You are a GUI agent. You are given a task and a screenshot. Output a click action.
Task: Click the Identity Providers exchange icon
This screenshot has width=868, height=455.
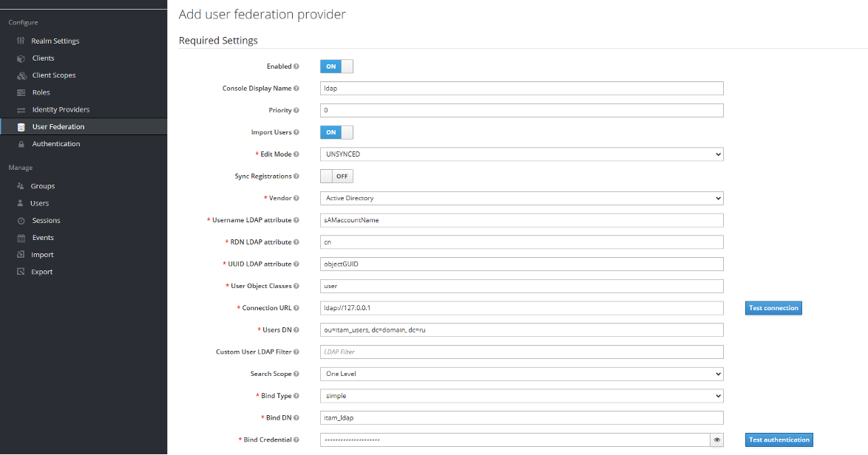pos(21,109)
